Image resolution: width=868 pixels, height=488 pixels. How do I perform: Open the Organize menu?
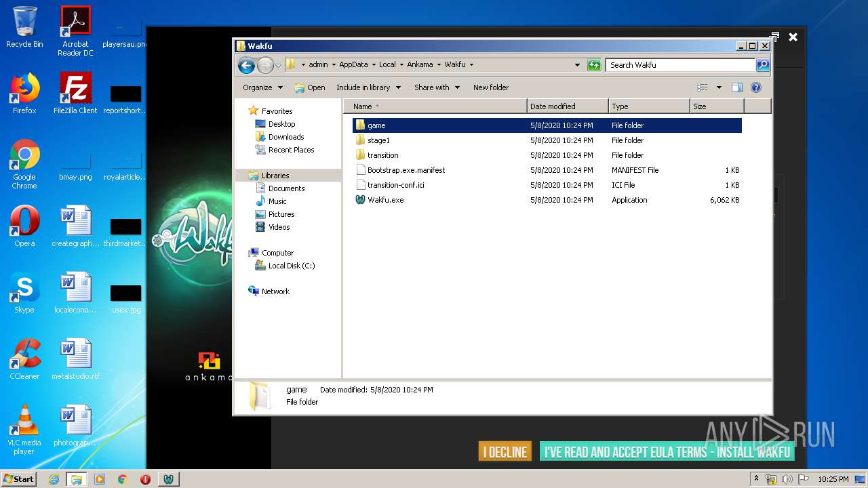point(262,87)
